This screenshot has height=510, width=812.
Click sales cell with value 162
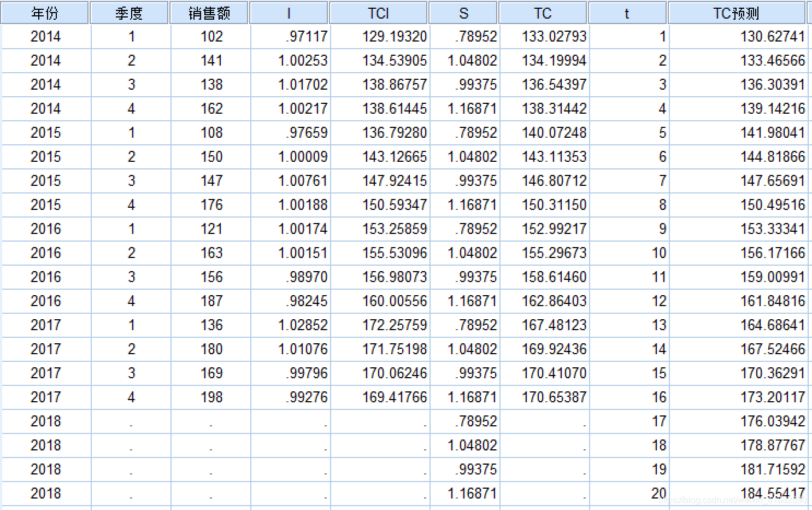(211, 109)
